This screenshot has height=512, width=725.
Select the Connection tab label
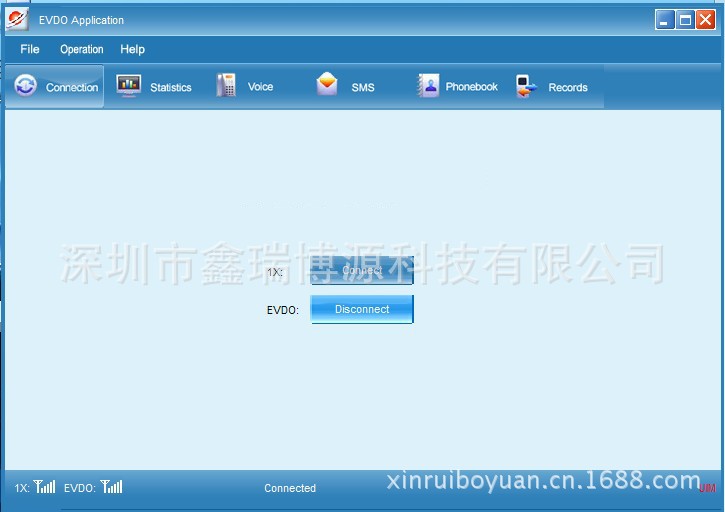[x=72, y=87]
